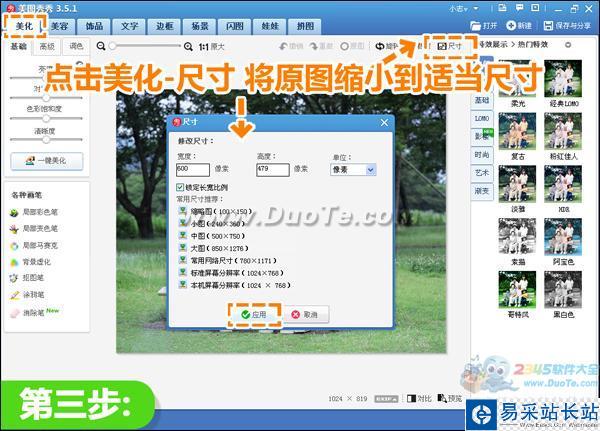Click the 旋转 rotate toolbar button
Image resolution: width=600 pixels, height=431 pixels.
(x=387, y=46)
